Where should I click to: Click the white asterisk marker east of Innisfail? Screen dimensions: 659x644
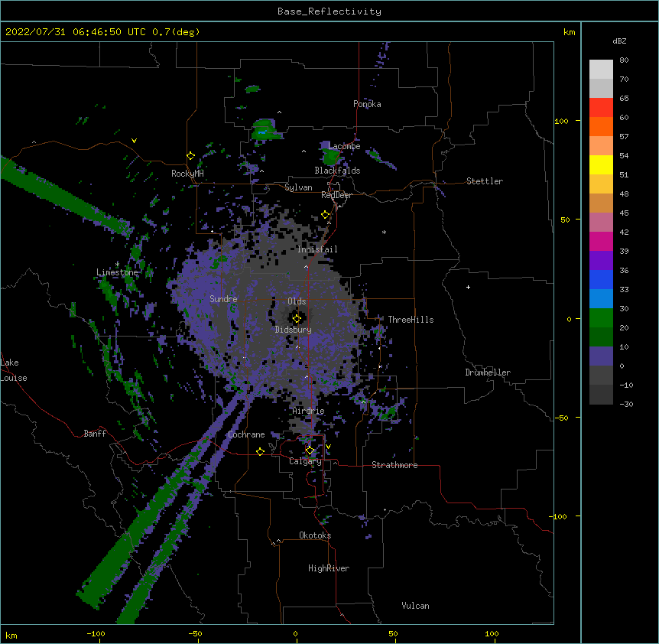click(x=384, y=232)
